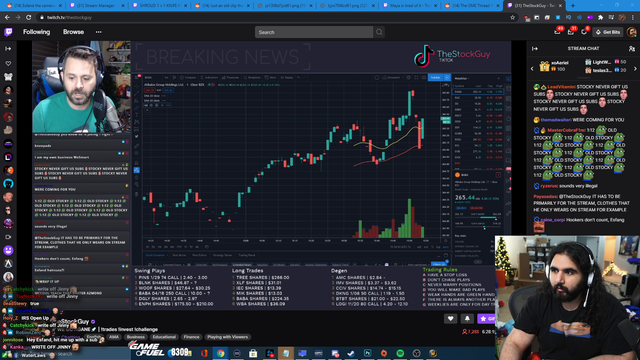The width and height of the screenshot is (640, 360).
Task: Click the Swing Plays heading in the stream
Action: point(150,271)
